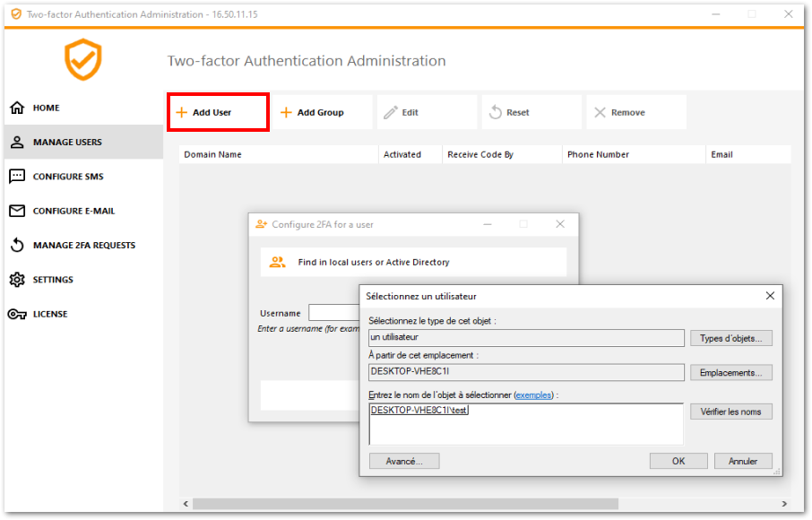Click the Home icon in sidebar

pyautogui.click(x=17, y=108)
